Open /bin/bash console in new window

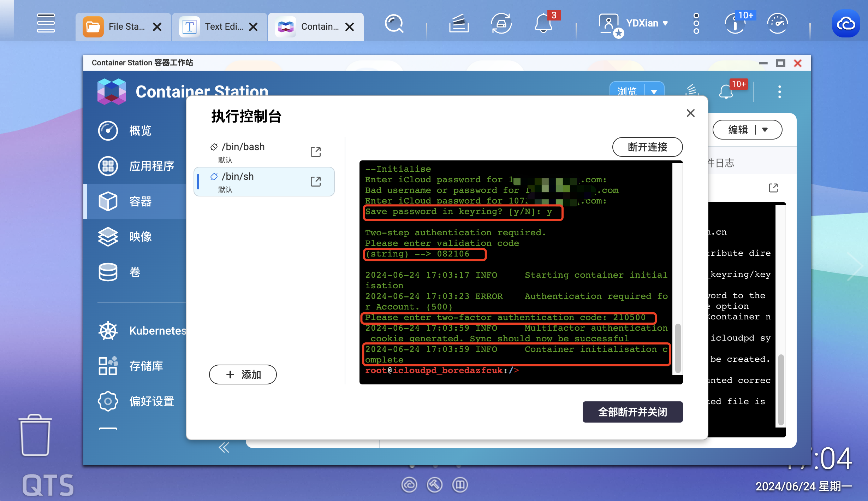coord(316,152)
